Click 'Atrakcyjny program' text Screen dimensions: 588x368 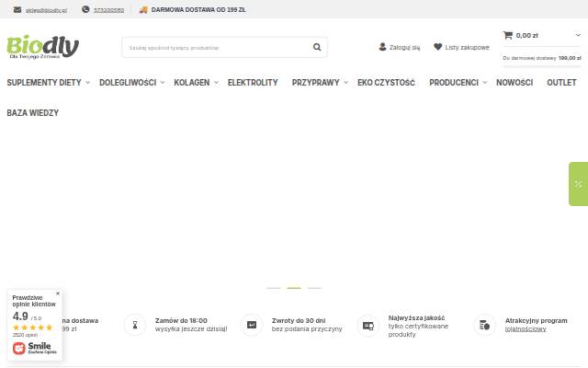pos(536,321)
